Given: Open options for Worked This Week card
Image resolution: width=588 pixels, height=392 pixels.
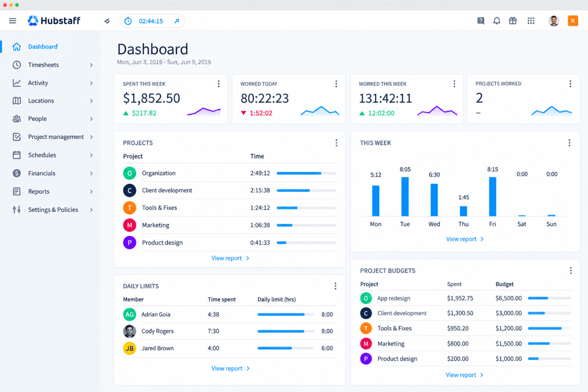Looking at the screenshot, I should pyautogui.click(x=454, y=84).
